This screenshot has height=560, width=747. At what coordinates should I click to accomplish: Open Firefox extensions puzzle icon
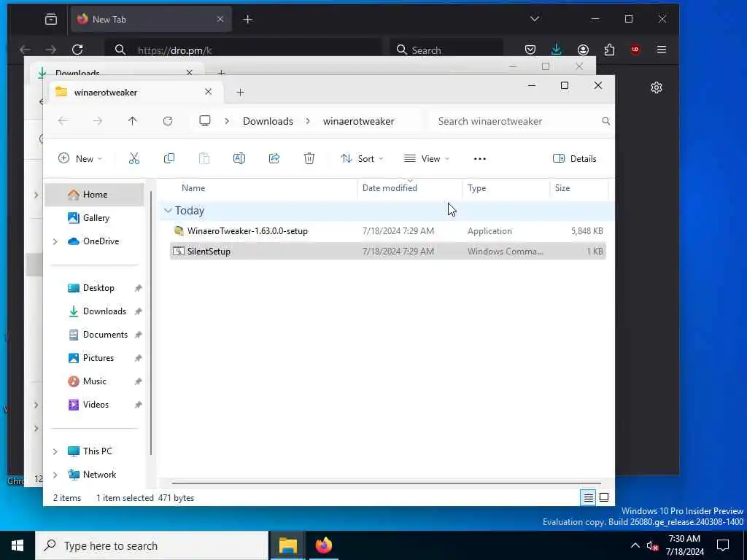(x=609, y=50)
